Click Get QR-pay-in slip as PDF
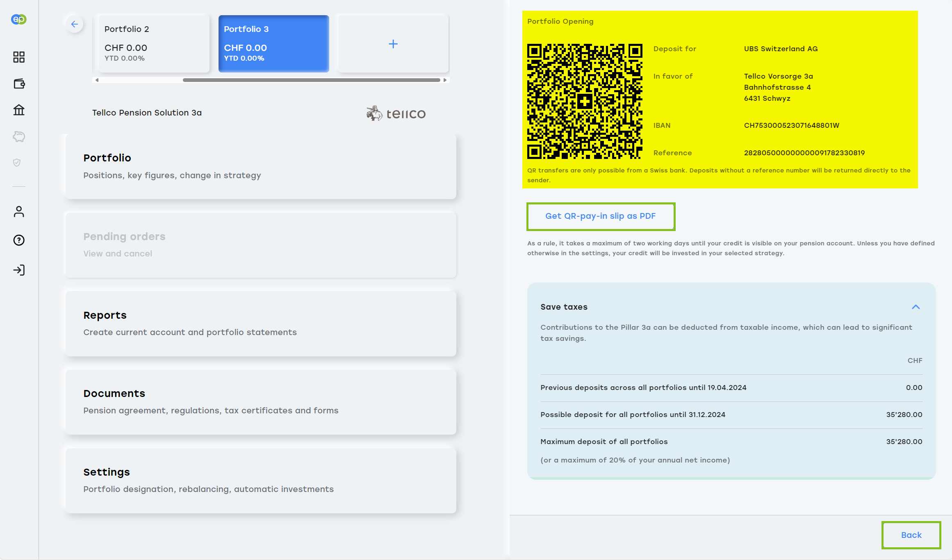This screenshot has width=952, height=560. pyautogui.click(x=600, y=216)
